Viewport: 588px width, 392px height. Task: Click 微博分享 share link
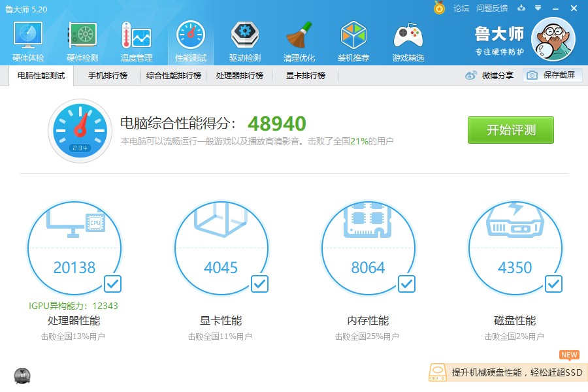(498, 75)
